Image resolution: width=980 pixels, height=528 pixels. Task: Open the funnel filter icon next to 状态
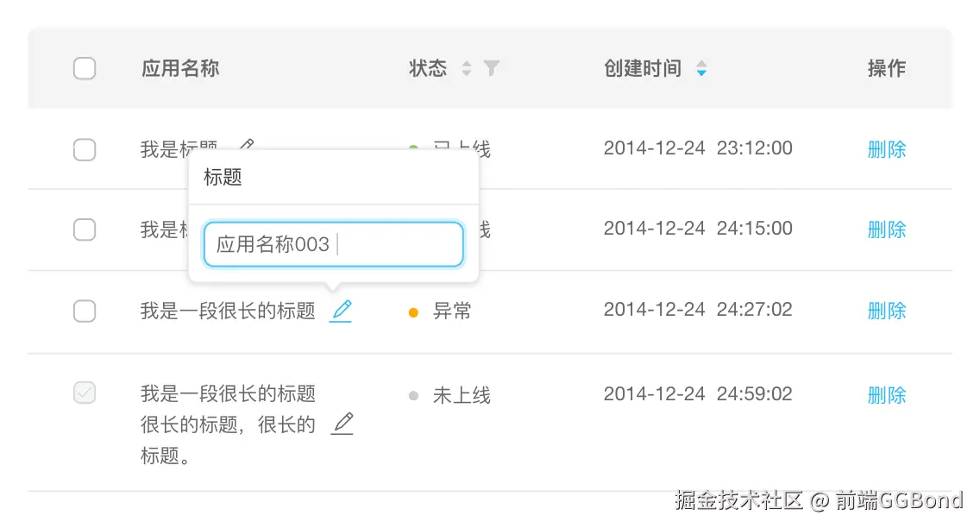pyautogui.click(x=492, y=68)
